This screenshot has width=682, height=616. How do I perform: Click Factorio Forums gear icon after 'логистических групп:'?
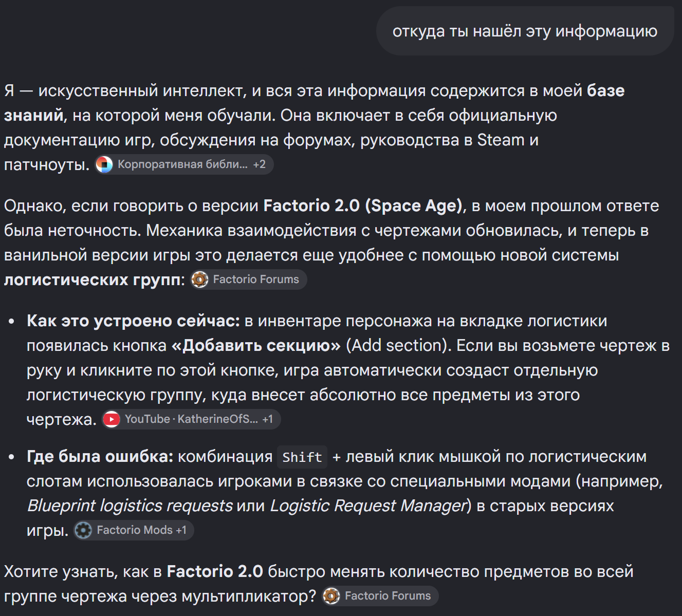[200, 279]
